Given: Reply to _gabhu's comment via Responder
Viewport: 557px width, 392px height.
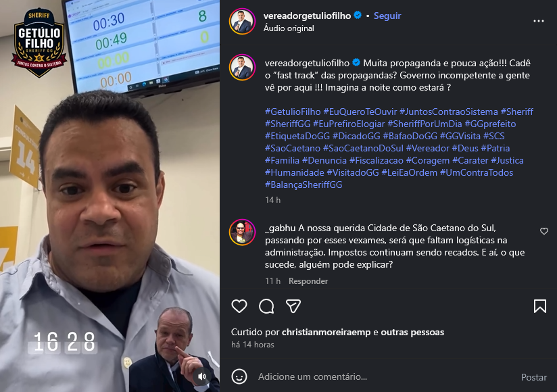Looking at the screenshot, I should pyautogui.click(x=308, y=281).
